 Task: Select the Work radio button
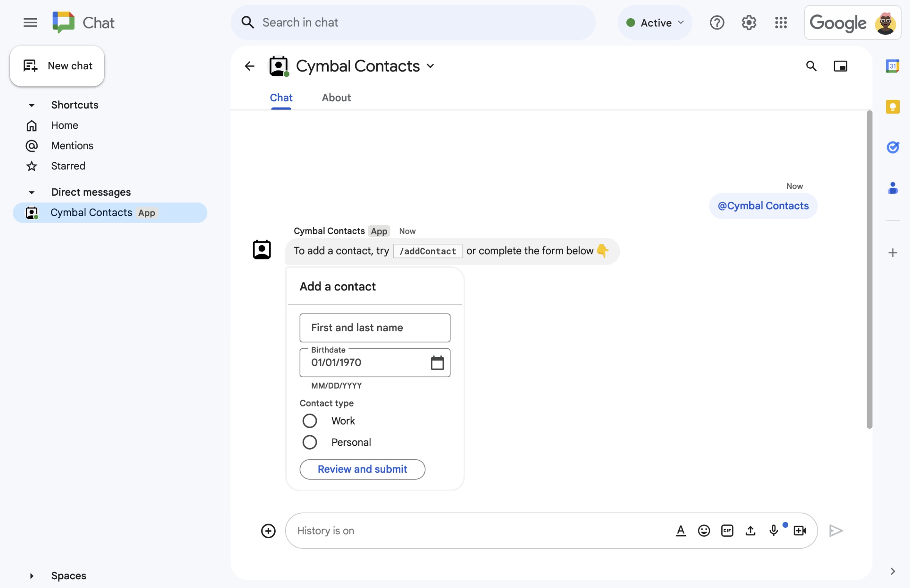[308, 420]
